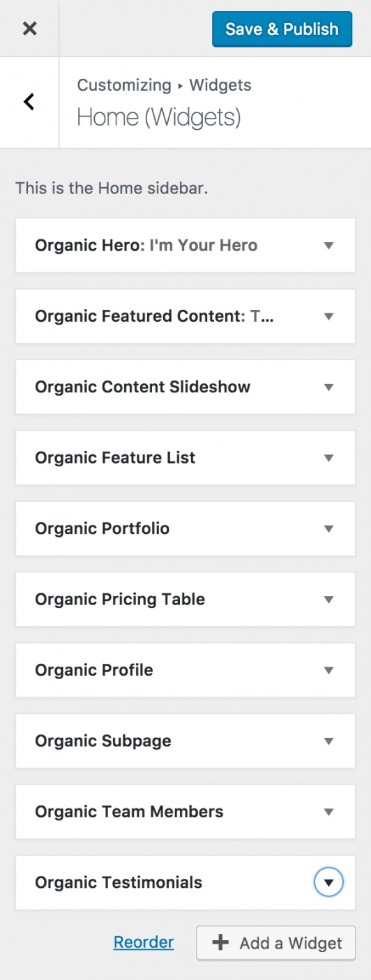Expand Organic Subpage widget arrow
Viewport: 371px width, 980px height.
coord(329,741)
